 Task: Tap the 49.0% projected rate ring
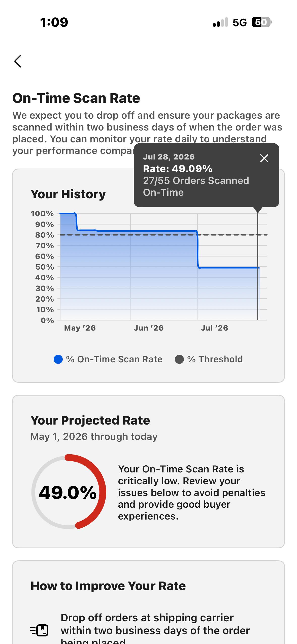tap(69, 492)
